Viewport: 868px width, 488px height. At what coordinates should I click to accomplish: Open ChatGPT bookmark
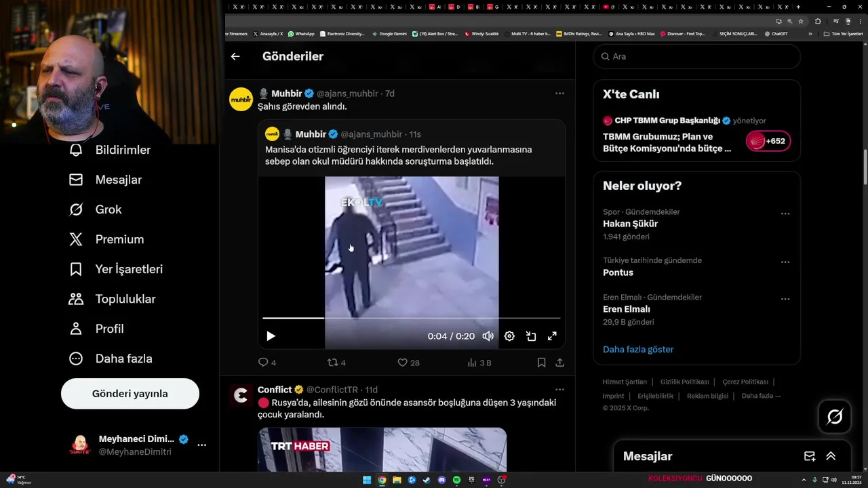776,33
